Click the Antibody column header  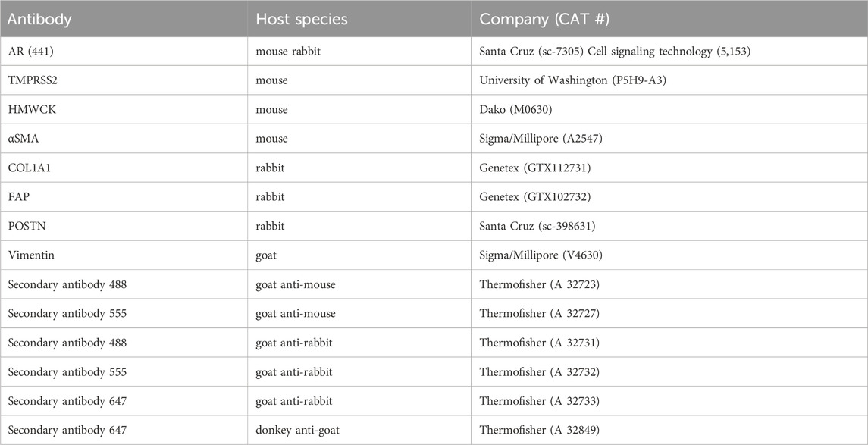pyautogui.click(x=39, y=19)
